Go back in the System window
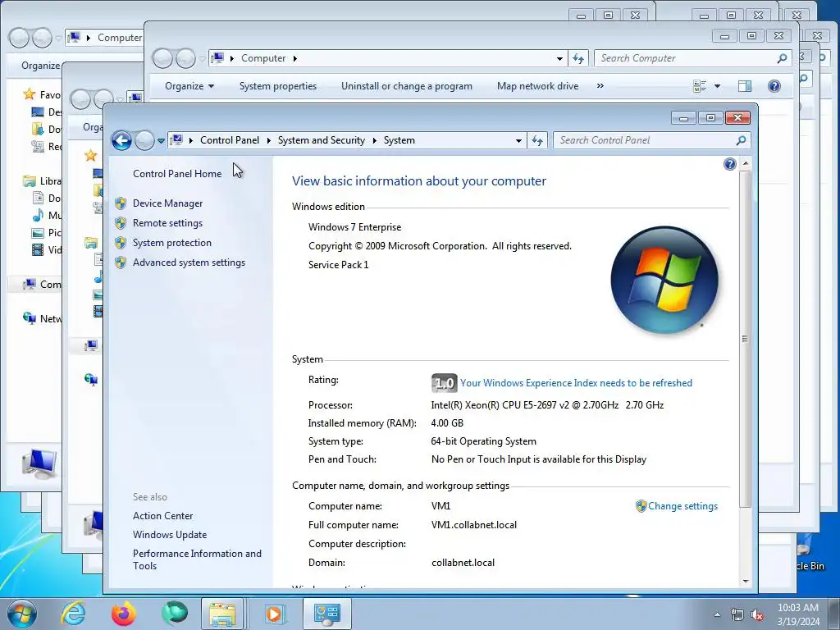Viewport: 840px width, 630px height. pyautogui.click(x=121, y=141)
